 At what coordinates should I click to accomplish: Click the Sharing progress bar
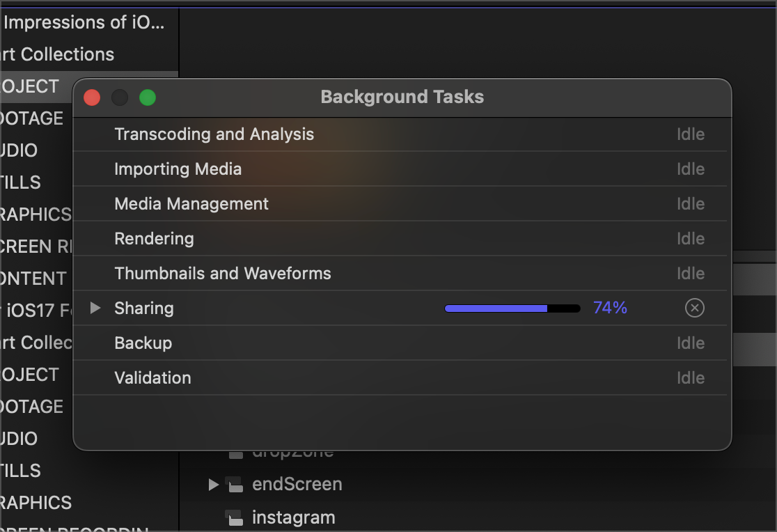pyautogui.click(x=512, y=308)
